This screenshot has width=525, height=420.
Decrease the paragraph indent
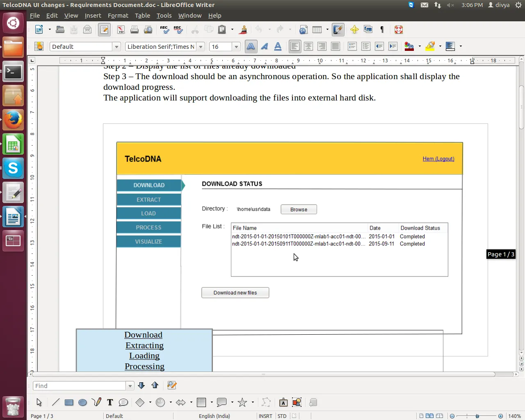coord(379,46)
